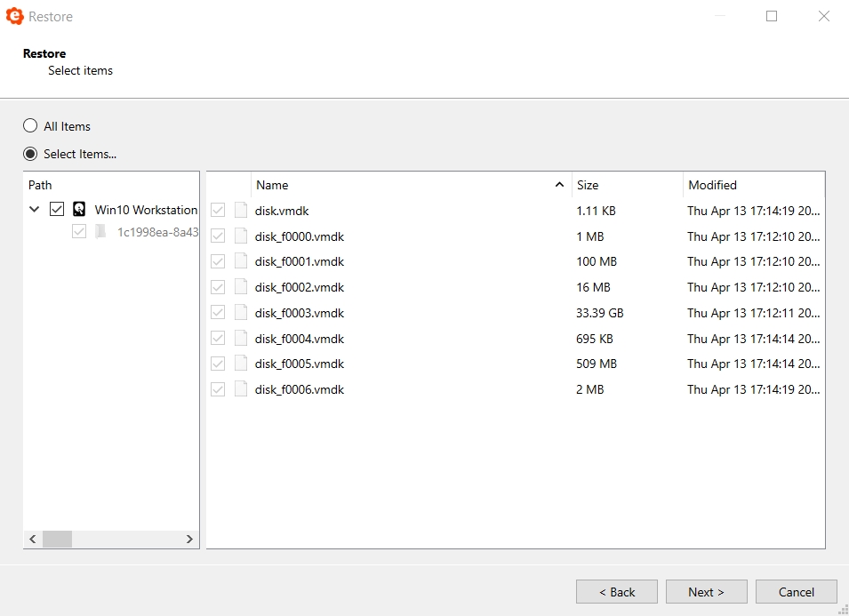Image resolution: width=849 pixels, height=616 pixels.
Task: Select the Win10 Workstation tree item
Action: coord(146,210)
